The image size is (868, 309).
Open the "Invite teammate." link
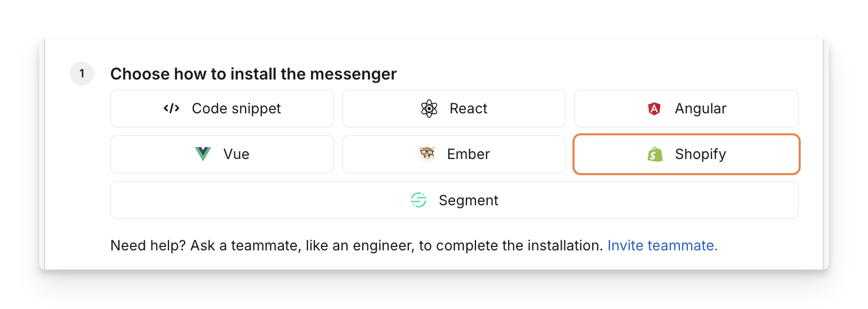[662, 245]
